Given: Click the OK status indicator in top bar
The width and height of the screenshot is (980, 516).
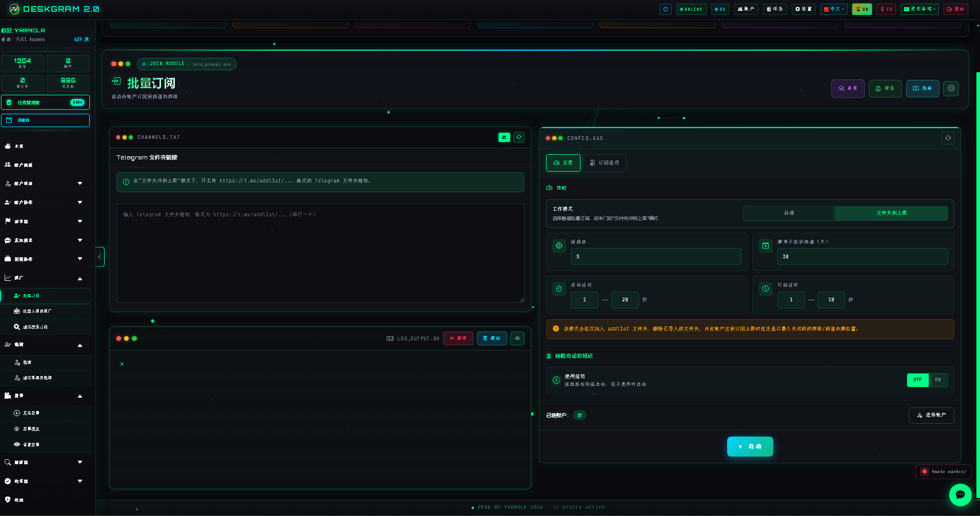Looking at the screenshot, I should pyautogui.click(x=720, y=9).
